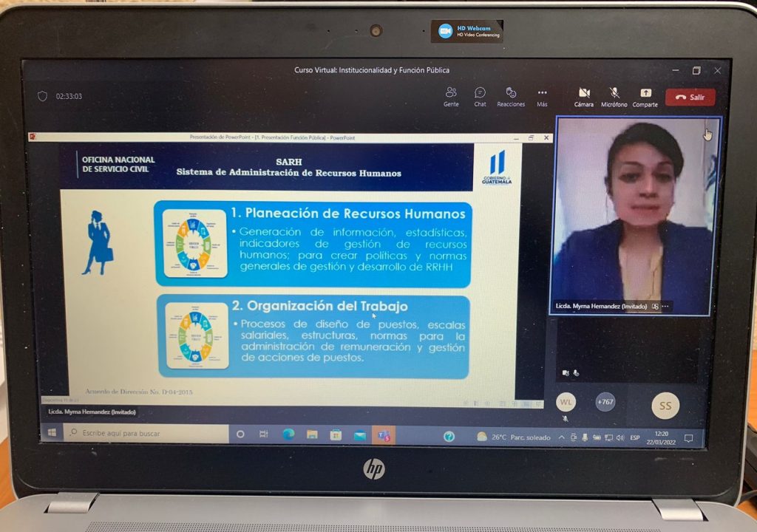This screenshot has width=757, height=532.
Task: Open the Mail app from the taskbar
Action: (360, 436)
